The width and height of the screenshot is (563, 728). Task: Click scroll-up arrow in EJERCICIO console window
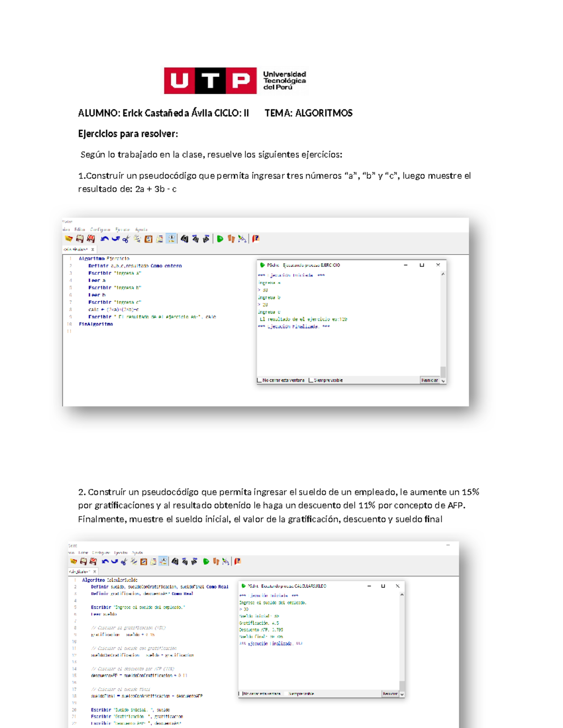[x=443, y=274]
